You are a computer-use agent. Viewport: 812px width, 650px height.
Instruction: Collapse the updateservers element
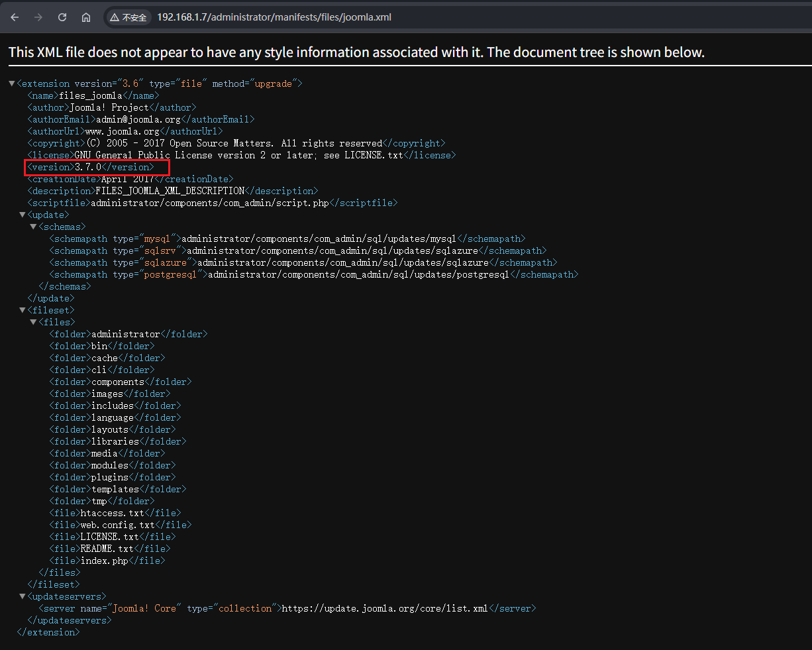(23, 596)
